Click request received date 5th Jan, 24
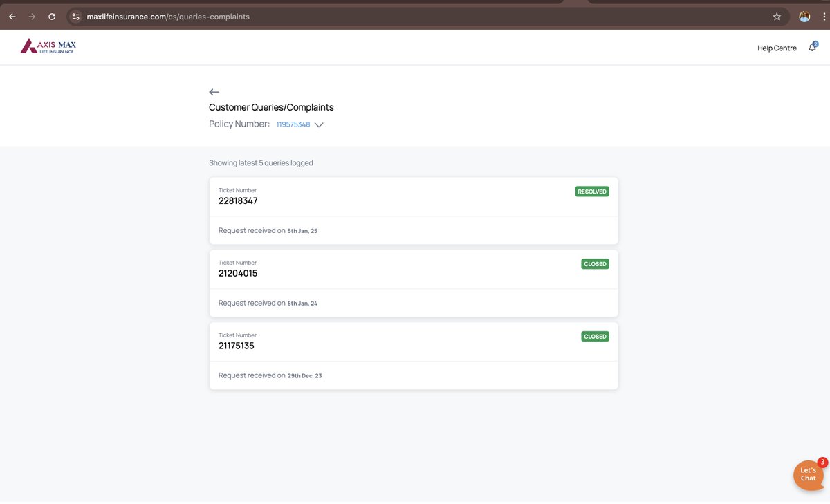Image resolution: width=830 pixels, height=504 pixels. (302, 304)
